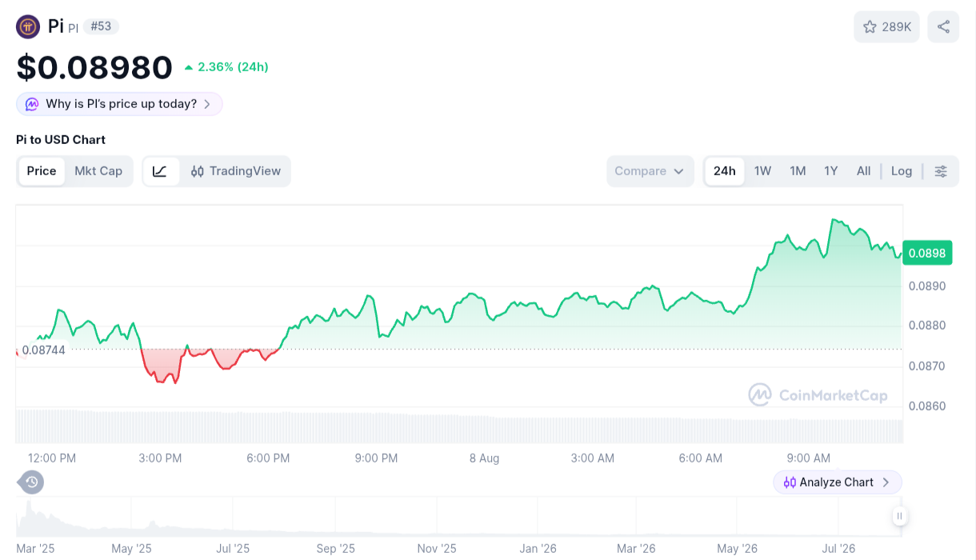
Task: Click the 0.0890 y-axis label
Action: click(x=927, y=286)
